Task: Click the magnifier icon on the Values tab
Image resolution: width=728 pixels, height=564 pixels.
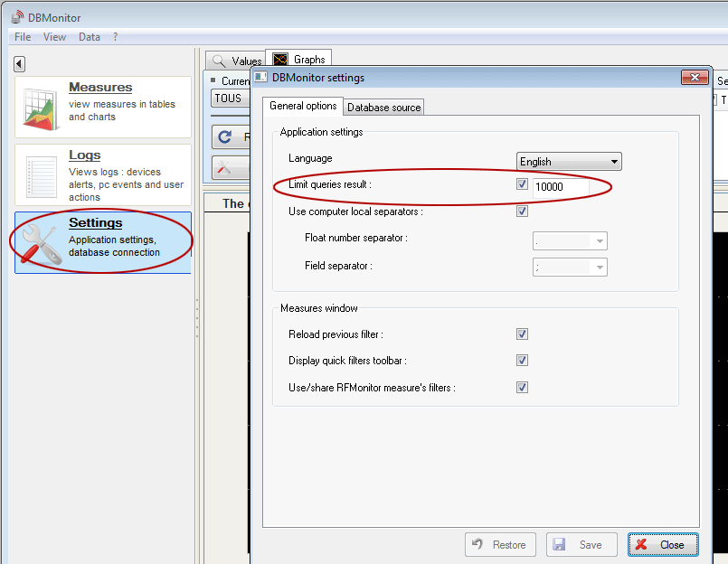Action: (219, 61)
